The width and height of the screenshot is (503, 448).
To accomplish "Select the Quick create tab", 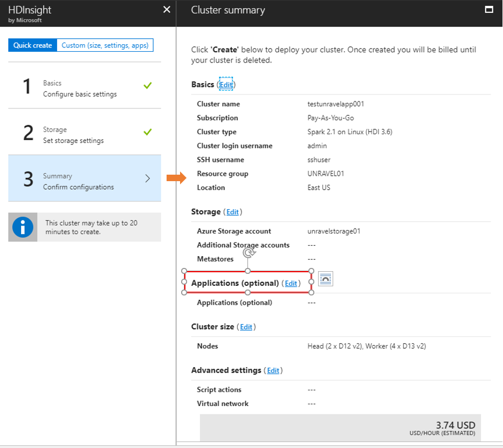I will click(x=33, y=45).
